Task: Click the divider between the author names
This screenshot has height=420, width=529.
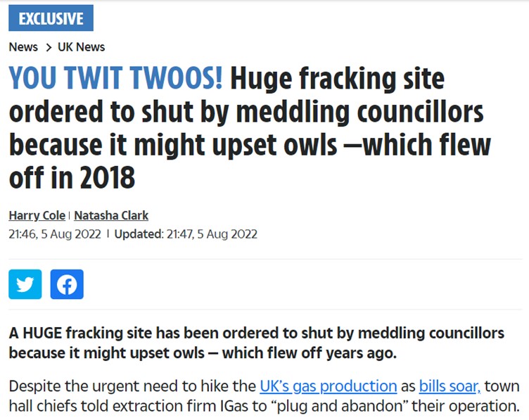Action: pos(69,215)
